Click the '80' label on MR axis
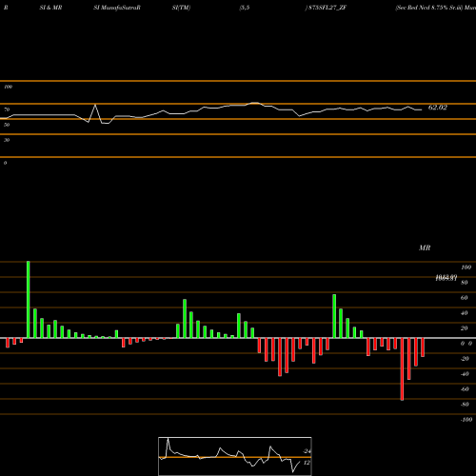 [465, 283]
